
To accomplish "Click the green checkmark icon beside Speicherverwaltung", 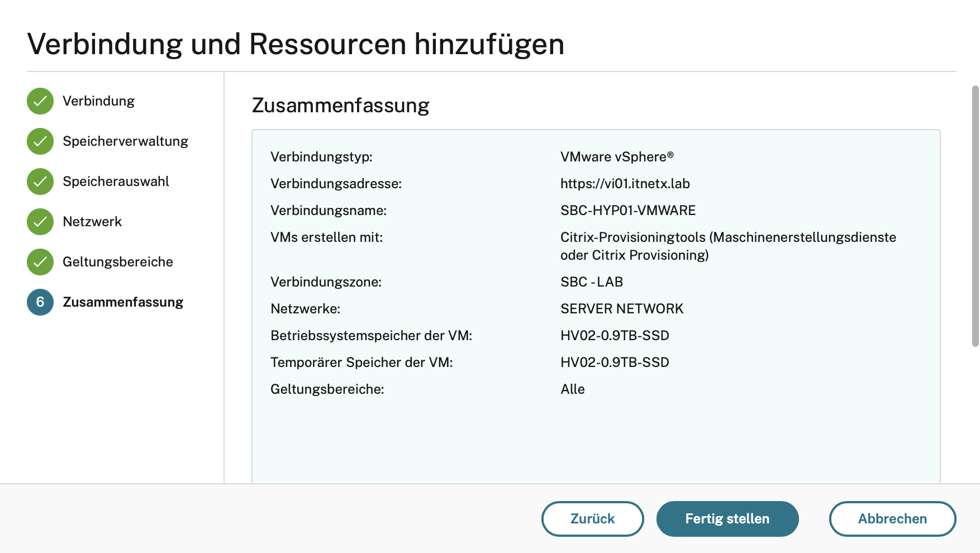I will [40, 141].
